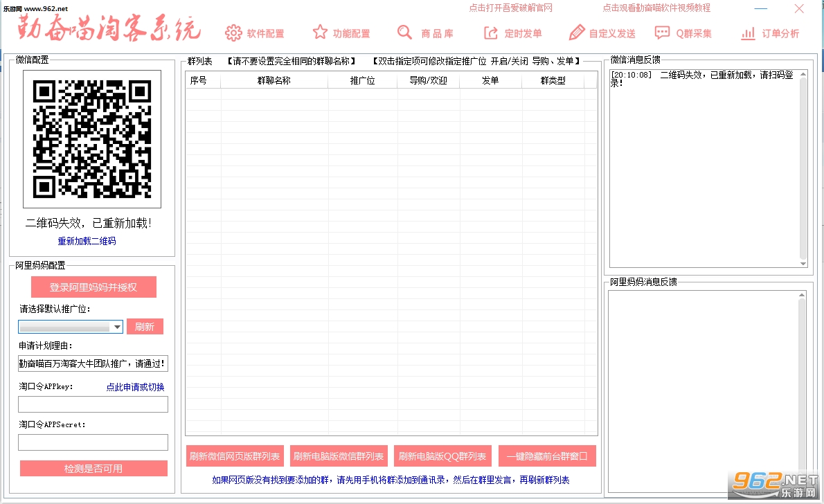Viewport: 824px width, 504px height.
Task: Click the 一键隐藏前台群窗口 button
Action: point(547,456)
